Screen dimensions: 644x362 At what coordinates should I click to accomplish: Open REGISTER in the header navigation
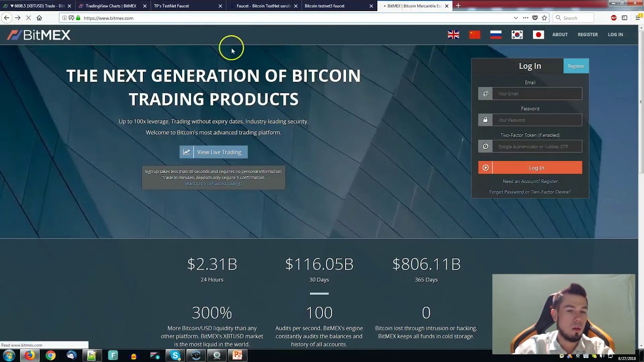[x=588, y=35]
